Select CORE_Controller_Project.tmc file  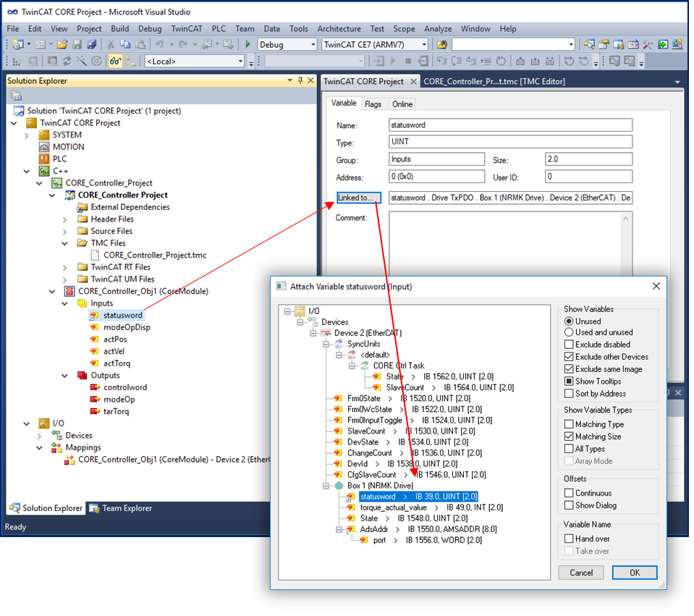154,255
